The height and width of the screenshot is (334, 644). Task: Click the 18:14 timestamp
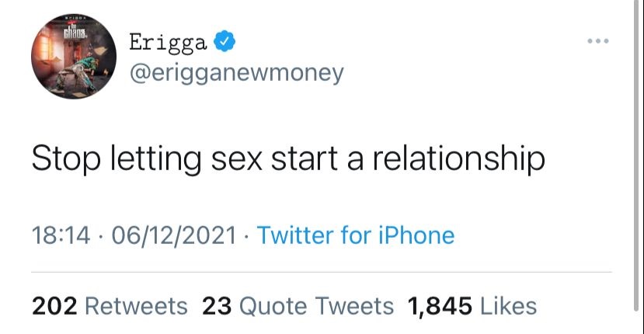[63, 235]
